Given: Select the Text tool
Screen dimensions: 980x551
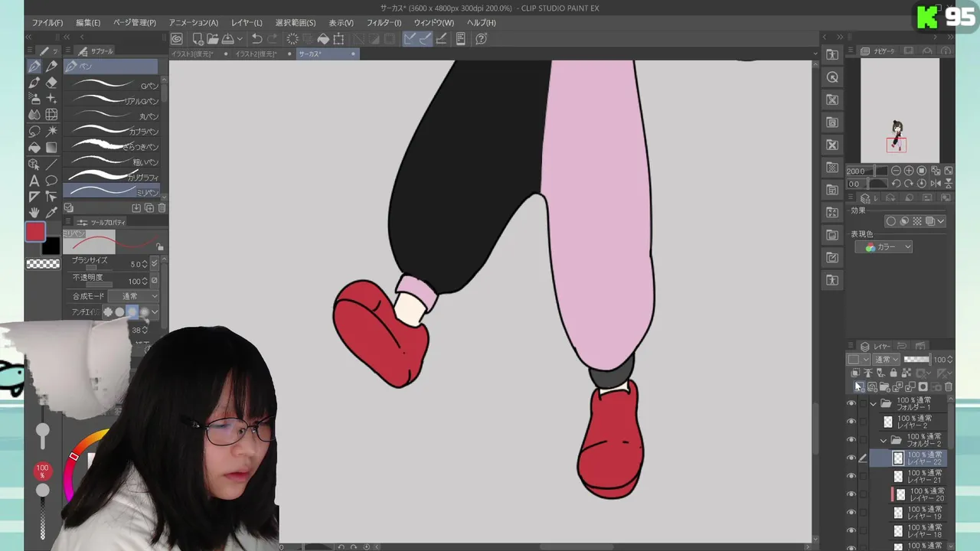Looking at the screenshot, I should tap(34, 181).
